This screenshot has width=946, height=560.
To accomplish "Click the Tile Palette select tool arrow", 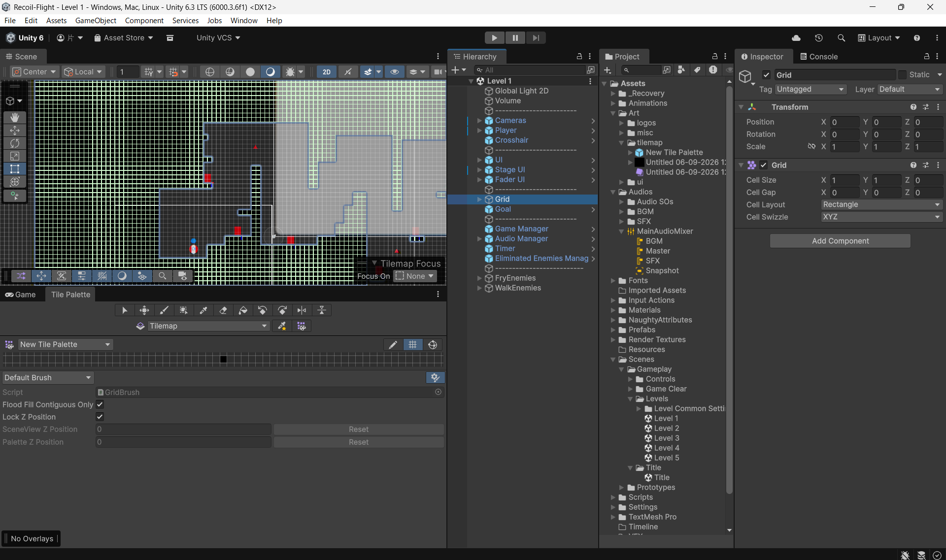I will tap(125, 310).
